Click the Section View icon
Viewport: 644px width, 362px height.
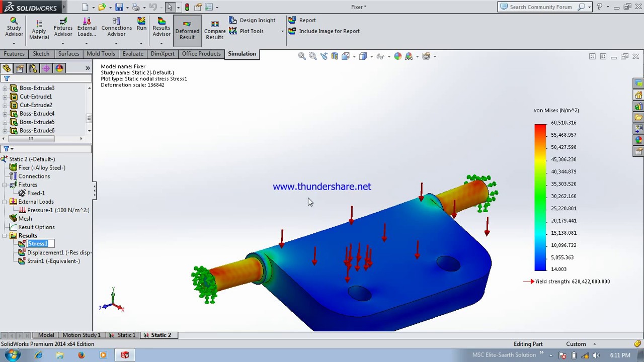[x=335, y=56]
